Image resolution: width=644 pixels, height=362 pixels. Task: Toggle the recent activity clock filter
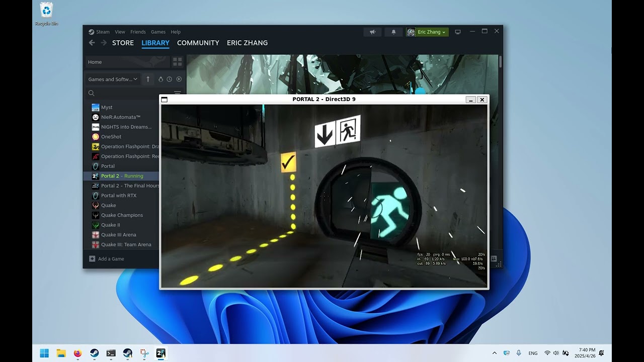(170, 79)
